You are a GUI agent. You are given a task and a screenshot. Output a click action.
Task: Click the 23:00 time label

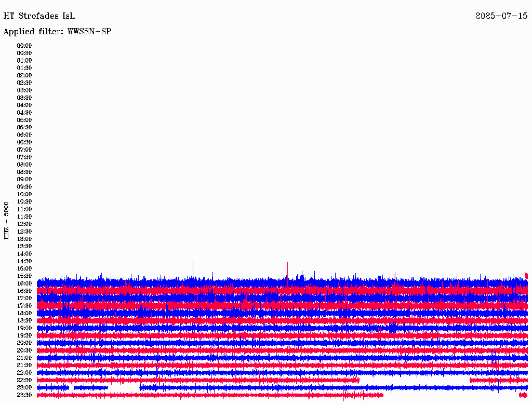click(x=24, y=388)
